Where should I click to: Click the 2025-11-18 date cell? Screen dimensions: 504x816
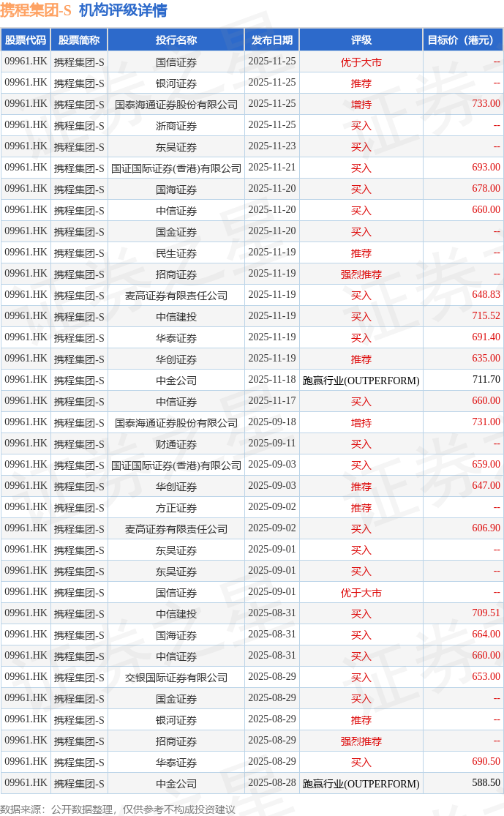(272, 379)
